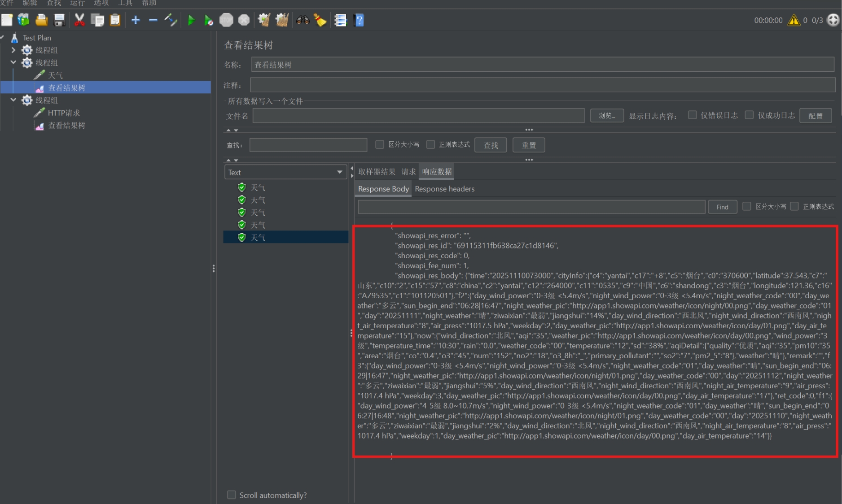Open the Function Helper list icon
Viewport: 842px width, 504px height.
(341, 20)
